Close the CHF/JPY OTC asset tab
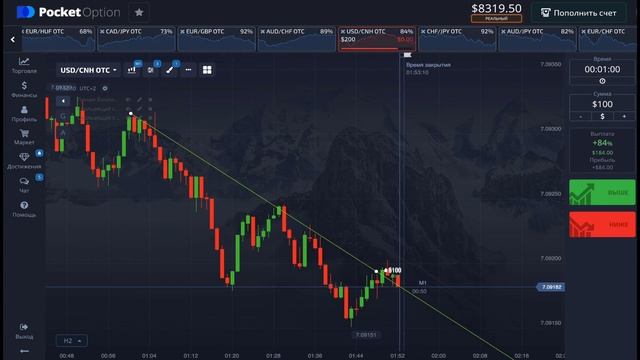Image resolution: width=640 pixels, height=360 pixels. tap(423, 31)
